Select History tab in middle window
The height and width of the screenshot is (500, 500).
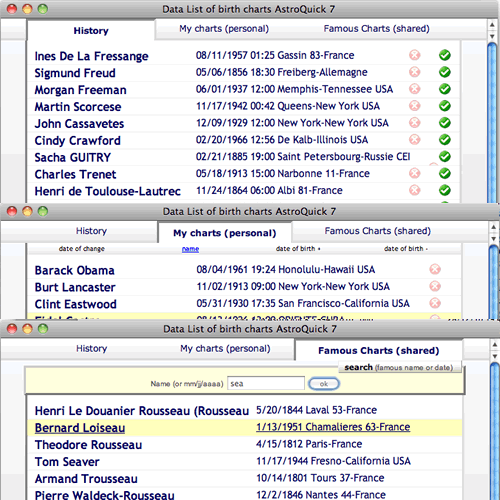91,231
